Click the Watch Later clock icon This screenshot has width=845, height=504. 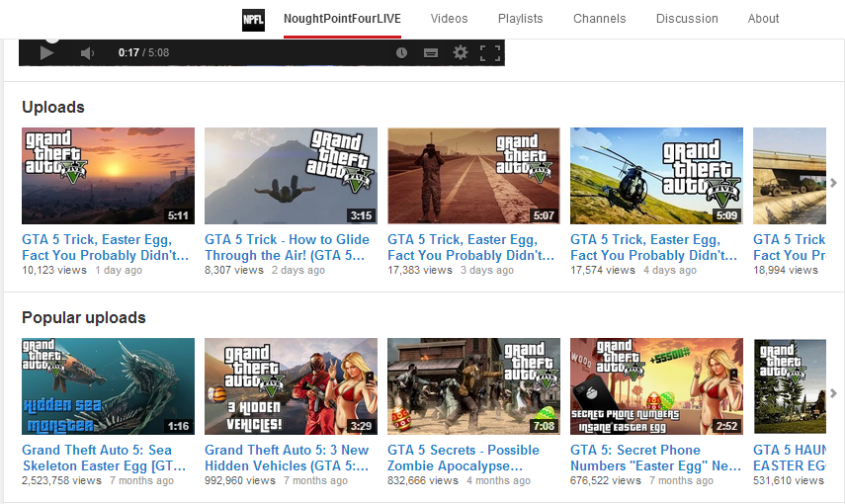tap(401, 52)
